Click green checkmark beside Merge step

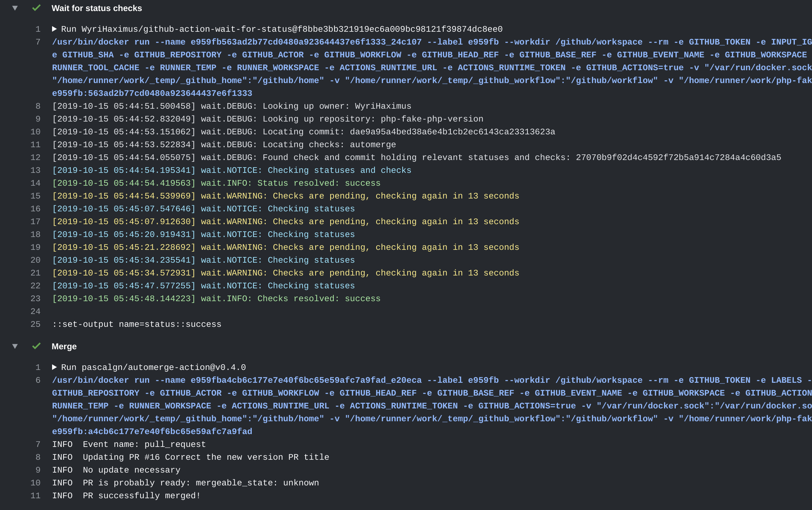[36, 346]
